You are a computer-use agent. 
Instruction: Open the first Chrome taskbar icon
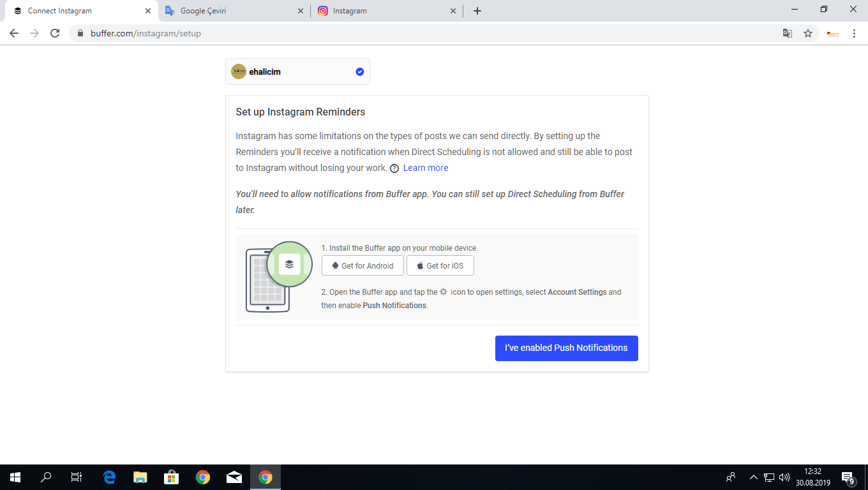tap(203, 477)
